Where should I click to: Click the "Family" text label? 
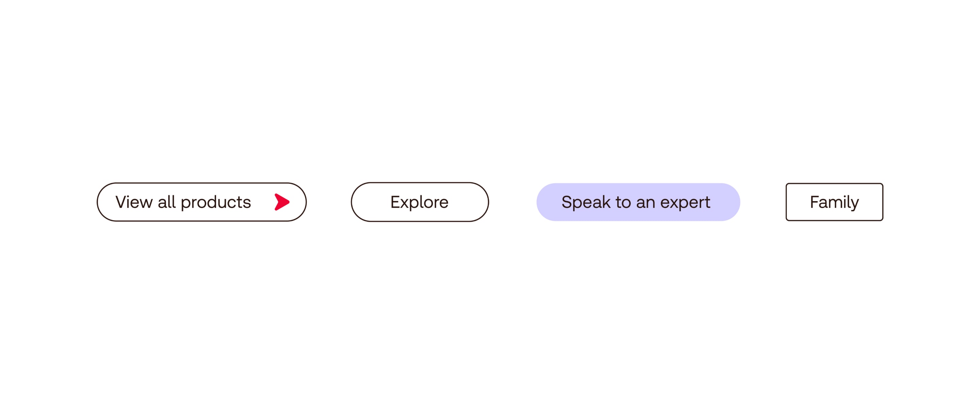pos(834,202)
